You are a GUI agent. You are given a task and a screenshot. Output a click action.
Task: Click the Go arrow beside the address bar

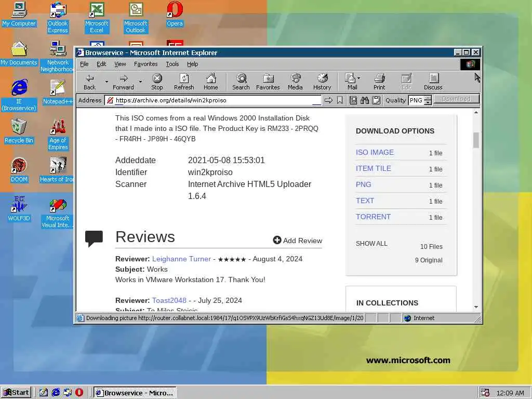[328, 100]
